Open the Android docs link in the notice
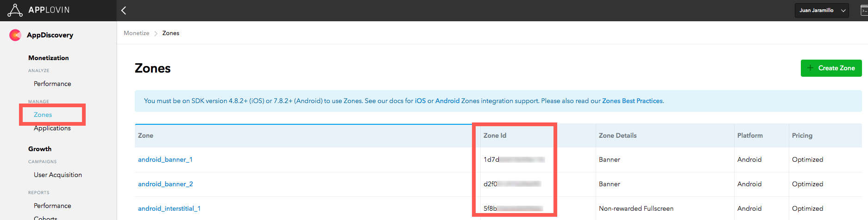 447,101
